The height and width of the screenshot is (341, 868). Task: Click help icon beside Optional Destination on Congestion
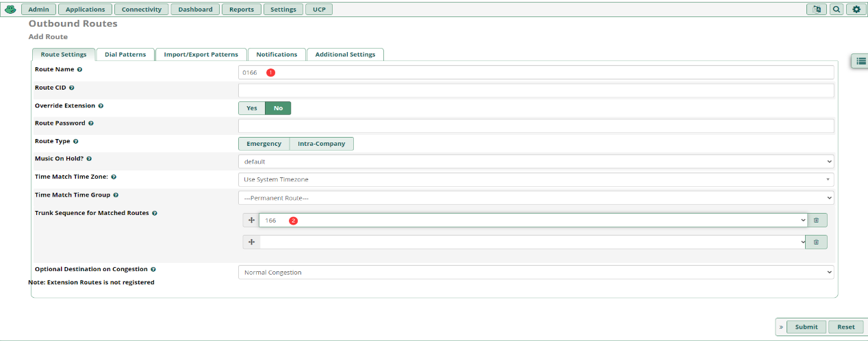point(153,269)
